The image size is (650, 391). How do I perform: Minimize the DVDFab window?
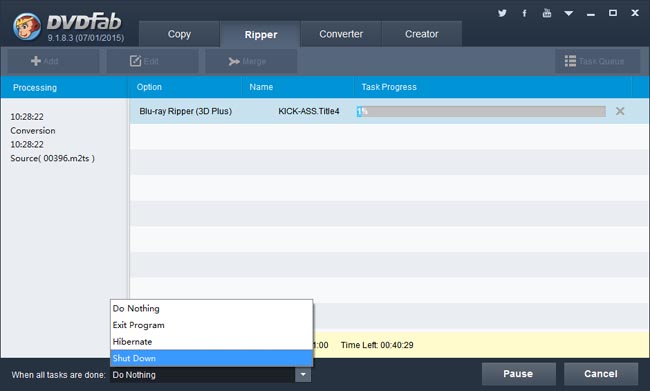(x=591, y=14)
